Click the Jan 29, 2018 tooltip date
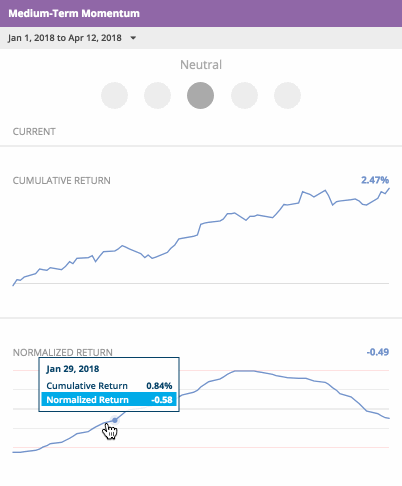The height and width of the screenshot is (486, 402). (x=73, y=369)
